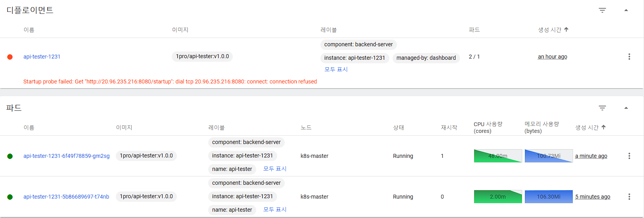Image resolution: width=644 pixels, height=218 pixels.
Task: Open filter for the 파드 section
Action: click(602, 108)
